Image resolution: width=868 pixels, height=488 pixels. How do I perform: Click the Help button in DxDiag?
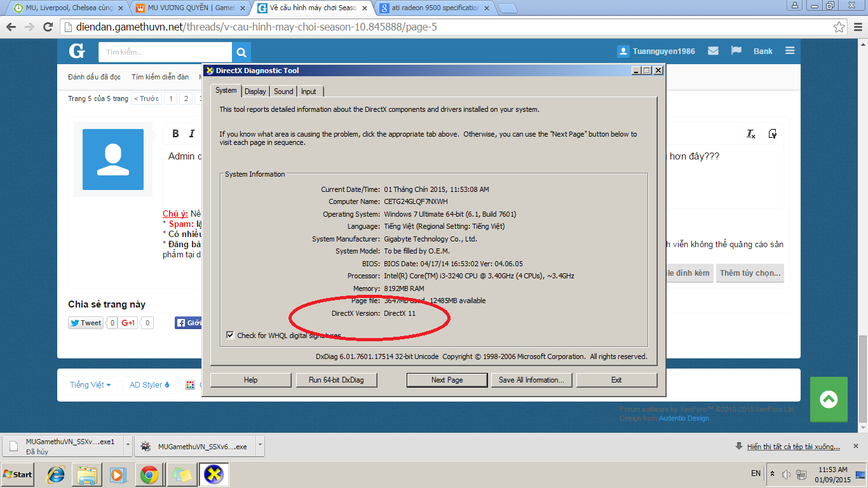[x=251, y=380]
